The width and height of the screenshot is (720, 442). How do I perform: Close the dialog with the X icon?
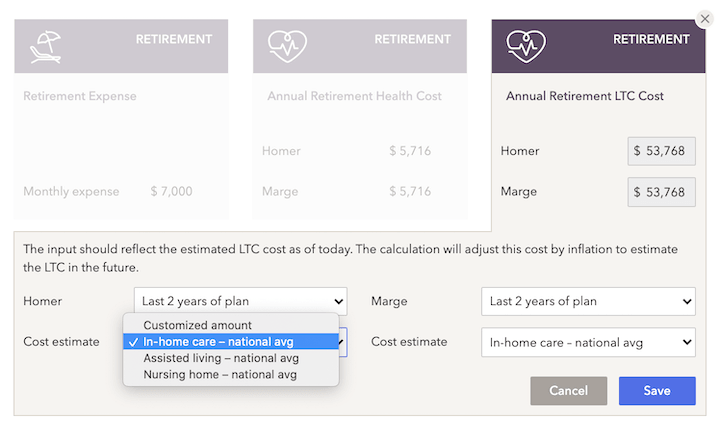(705, 19)
